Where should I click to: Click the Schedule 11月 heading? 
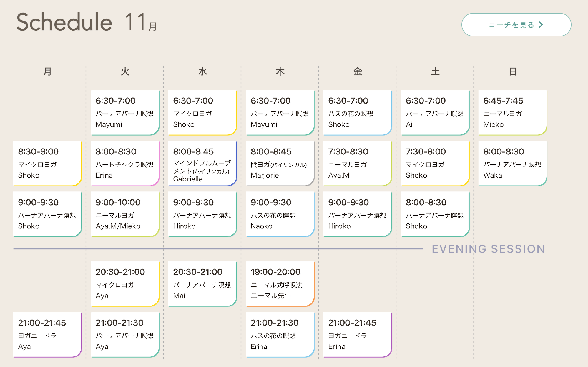(87, 22)
